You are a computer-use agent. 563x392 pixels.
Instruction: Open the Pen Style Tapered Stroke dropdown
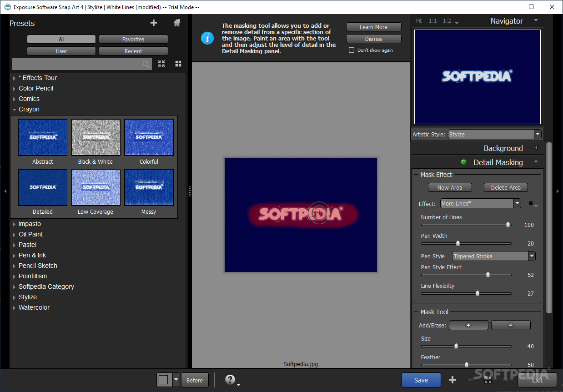tap(532, 256)
